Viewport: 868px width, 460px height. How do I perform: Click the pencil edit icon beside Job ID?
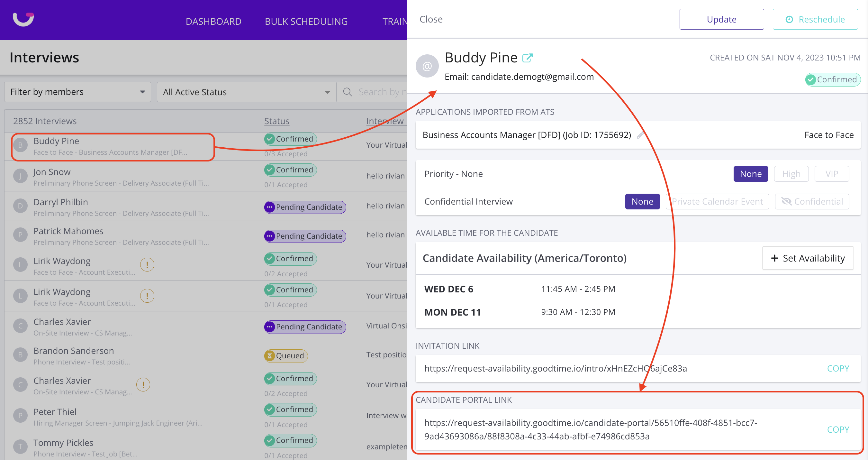pos(640,135)
